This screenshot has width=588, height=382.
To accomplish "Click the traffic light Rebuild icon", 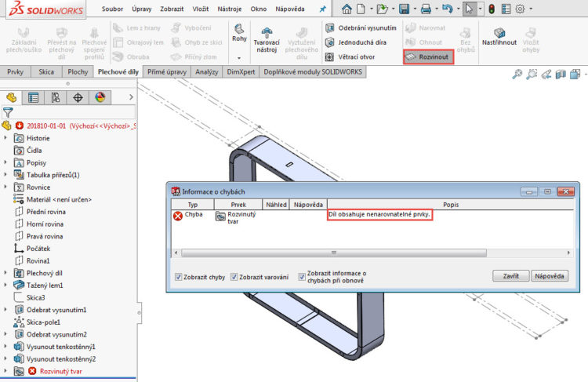I will pyautogui.click(x=492, y=9).
